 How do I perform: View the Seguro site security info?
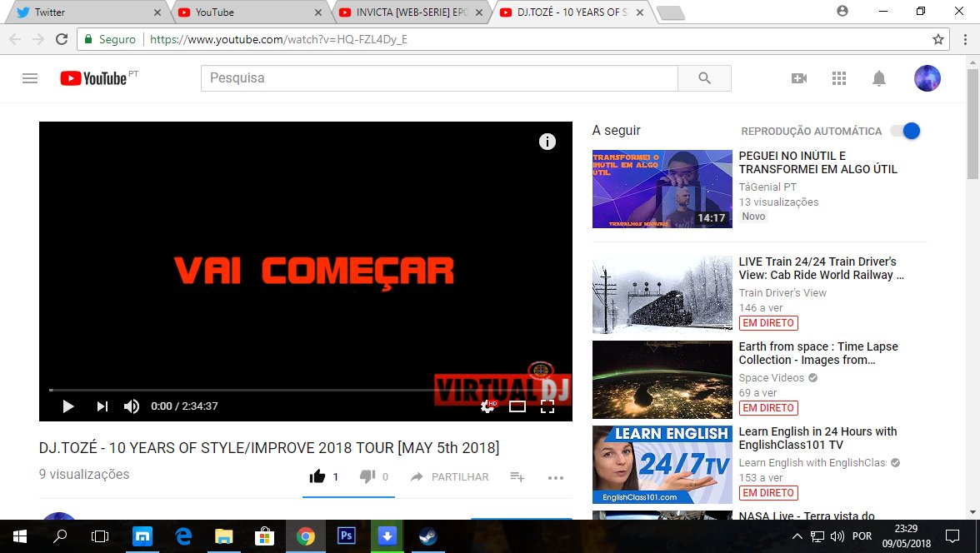[110, 39]
